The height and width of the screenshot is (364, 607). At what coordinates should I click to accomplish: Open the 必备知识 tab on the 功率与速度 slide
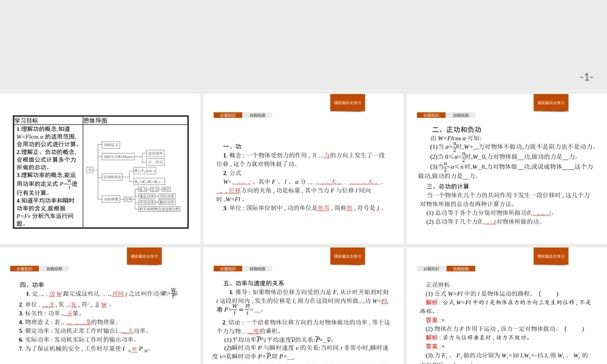tap(228, 268)
